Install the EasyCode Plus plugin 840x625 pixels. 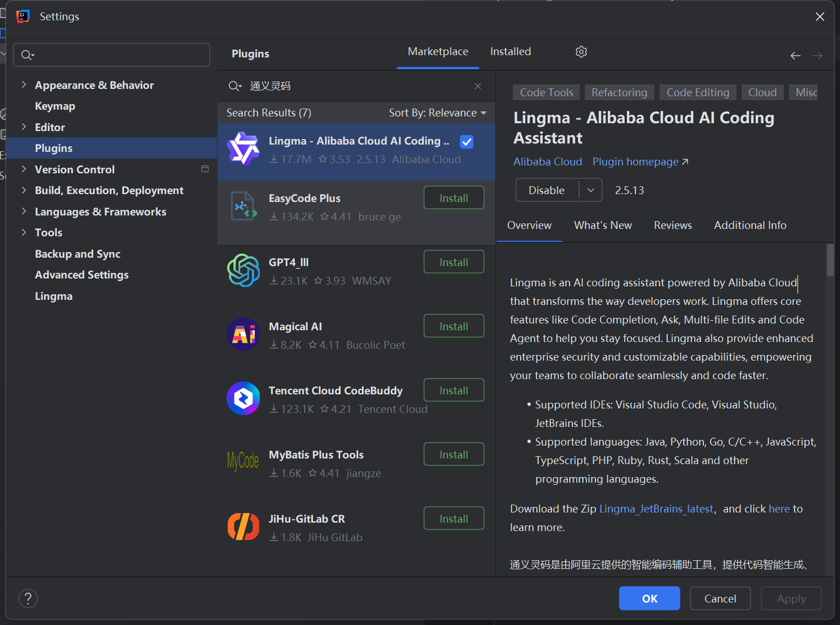(454, 197)
